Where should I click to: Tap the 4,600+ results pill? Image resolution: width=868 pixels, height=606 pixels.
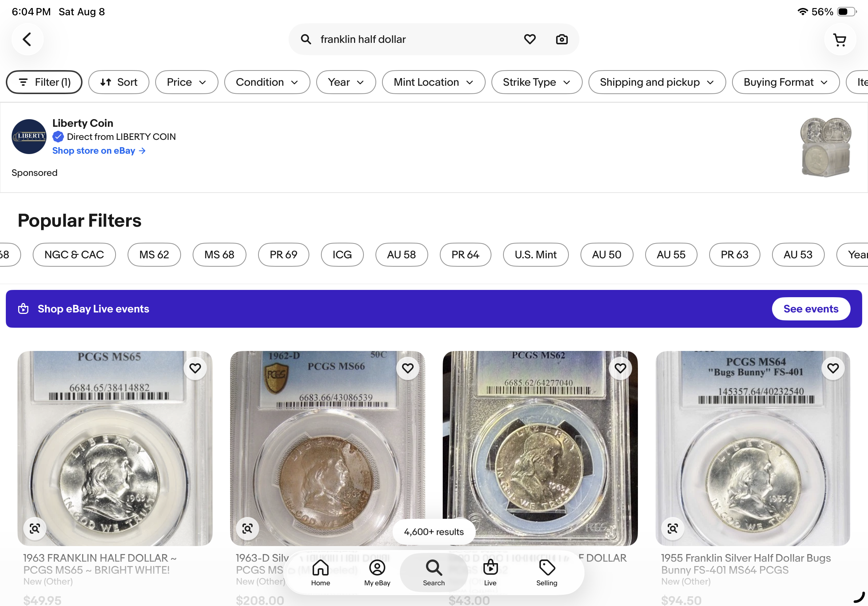click(x=434, y=532)
